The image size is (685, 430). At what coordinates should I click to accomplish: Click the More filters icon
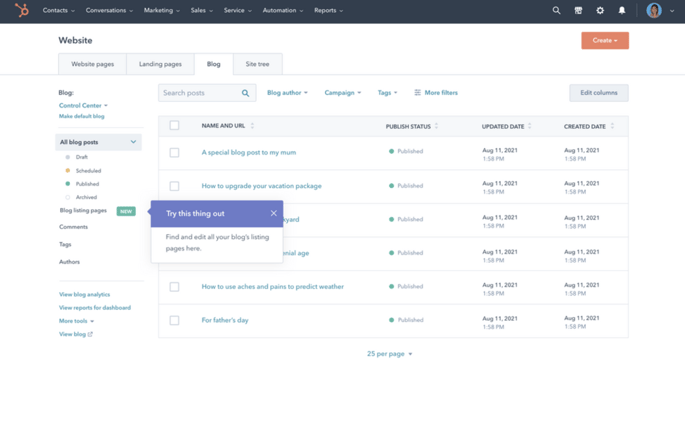(x=418, y=93)
